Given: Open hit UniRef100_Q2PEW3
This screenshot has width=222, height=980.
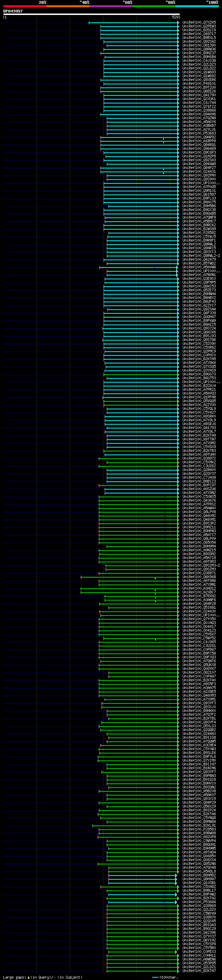Looking at the screenshot, I should (199, 26).
